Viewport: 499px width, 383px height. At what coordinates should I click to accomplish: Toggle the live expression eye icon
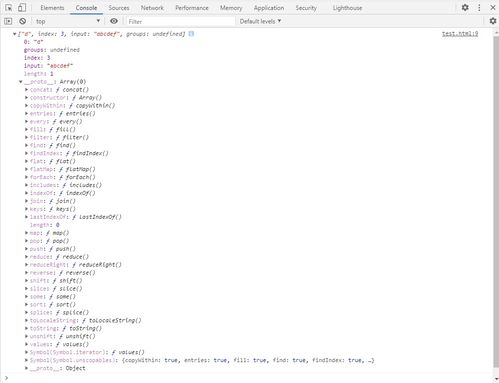[114, 21]
